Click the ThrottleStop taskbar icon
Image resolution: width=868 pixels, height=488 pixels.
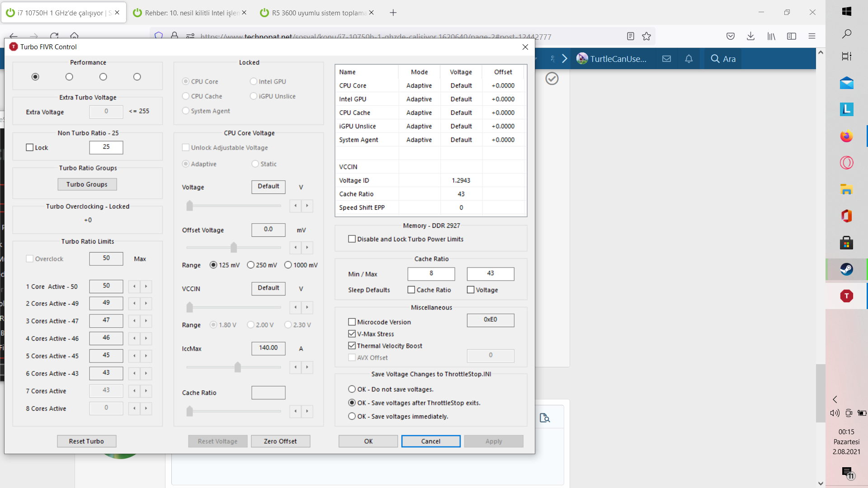(x=846, y=296)
